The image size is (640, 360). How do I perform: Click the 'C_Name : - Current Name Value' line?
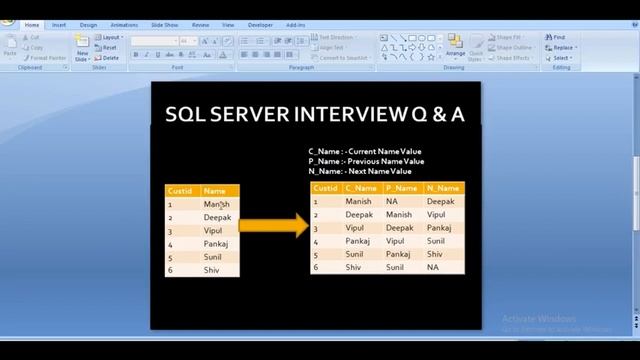[x=365, y=151]
